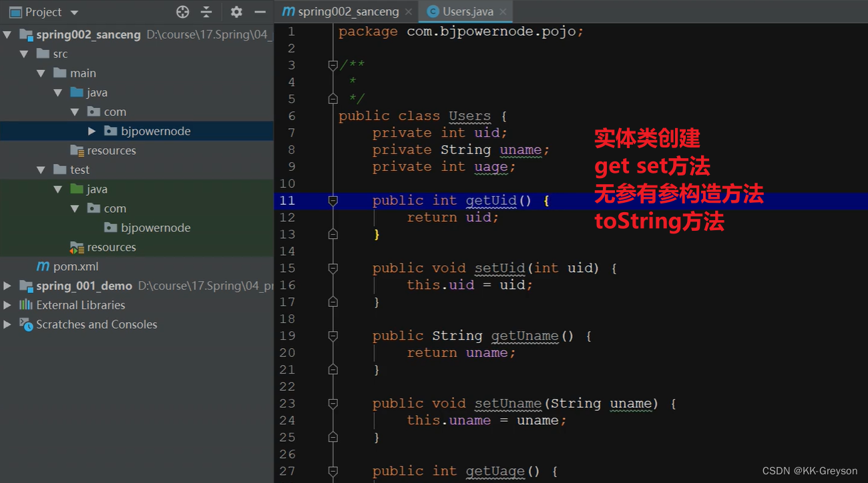The image size is (868, 483).
Task: Click 'return uname;' statement
Action: tap(461, 353)
